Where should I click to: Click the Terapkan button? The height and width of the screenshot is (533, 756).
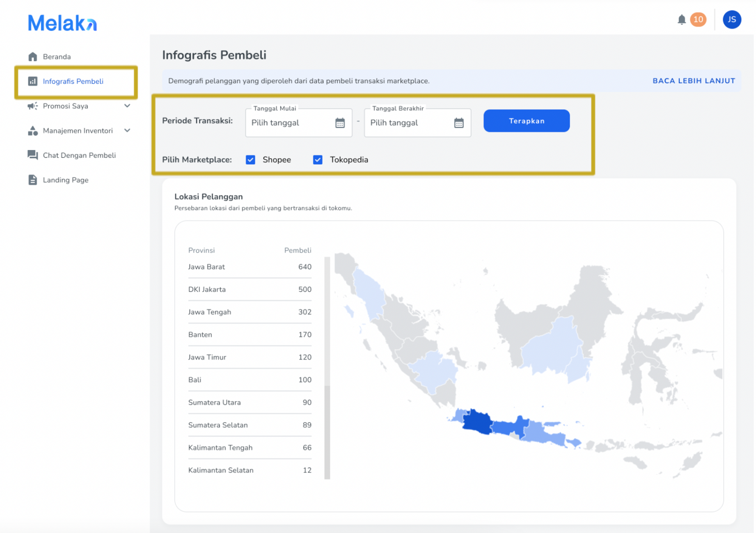pyautogui.click(x=527, y=121)
